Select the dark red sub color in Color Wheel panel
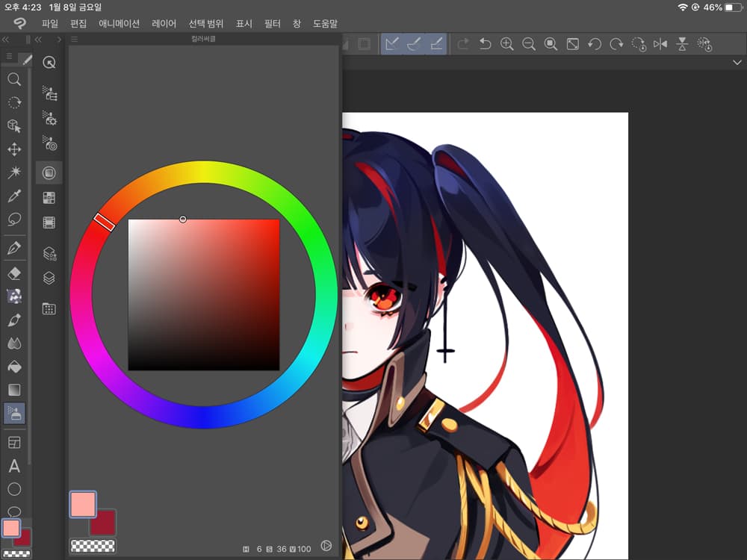Screen dimensions: 747x560 tap(106, 525)
